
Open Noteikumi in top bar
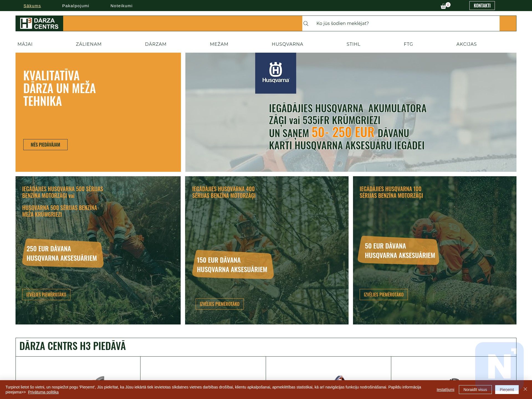pos(121,6)
